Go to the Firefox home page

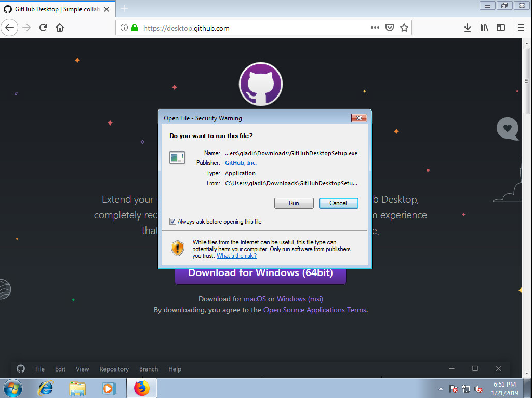click(60, 28)
